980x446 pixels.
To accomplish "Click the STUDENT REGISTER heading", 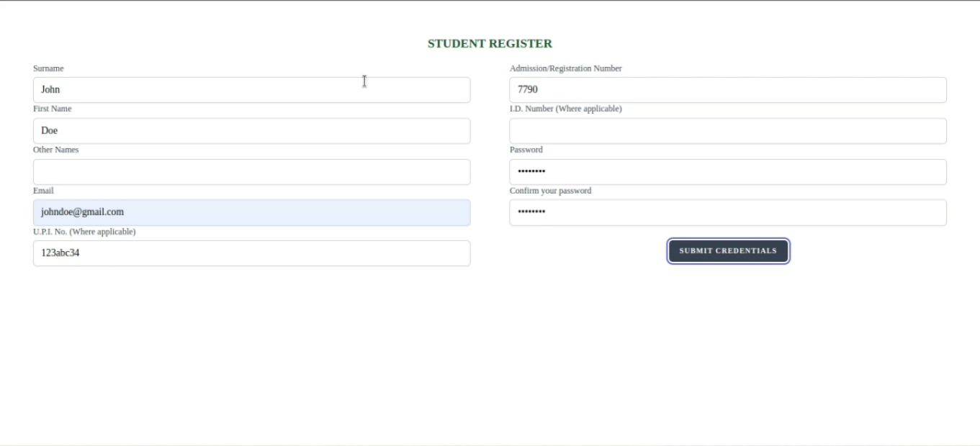I will pyautogui.click(x=490, y=43).
